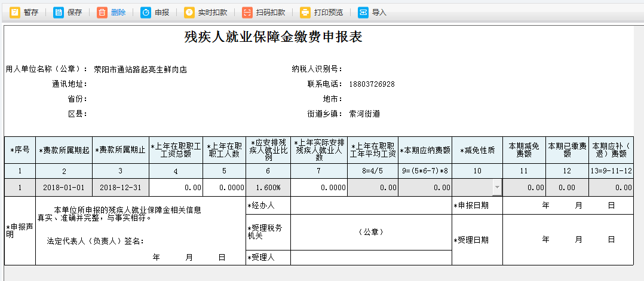Click the 导入 button label
The image size is (644, 281).
point(379,13)
